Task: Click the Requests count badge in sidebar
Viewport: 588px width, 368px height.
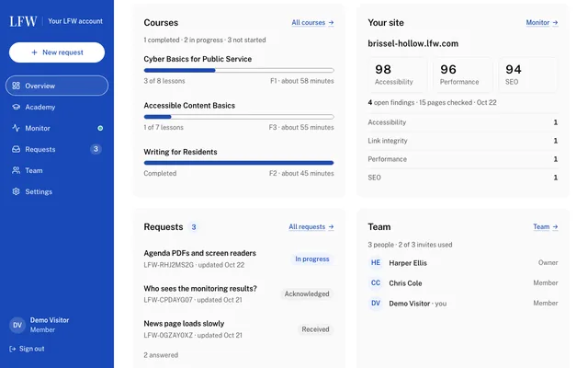Action: pos(96,149)
